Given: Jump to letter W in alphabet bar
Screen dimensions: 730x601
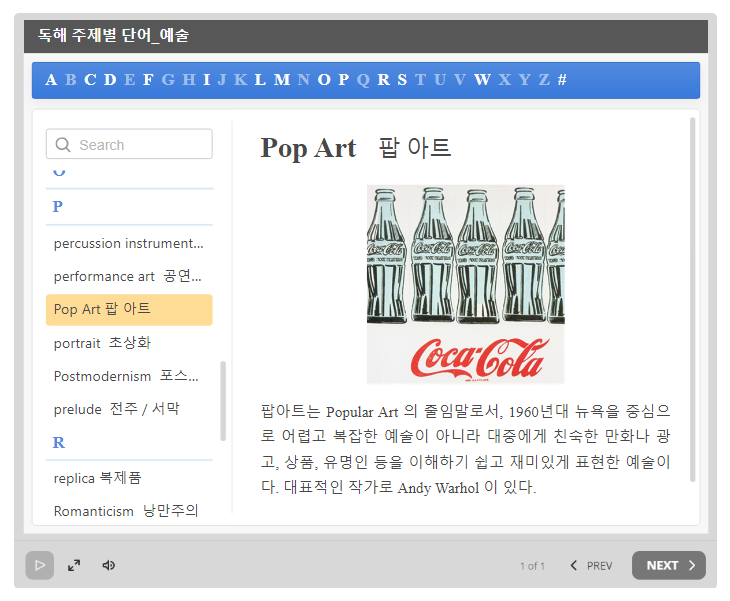Looking at the screenshot, I should click(x=482, y=80).
